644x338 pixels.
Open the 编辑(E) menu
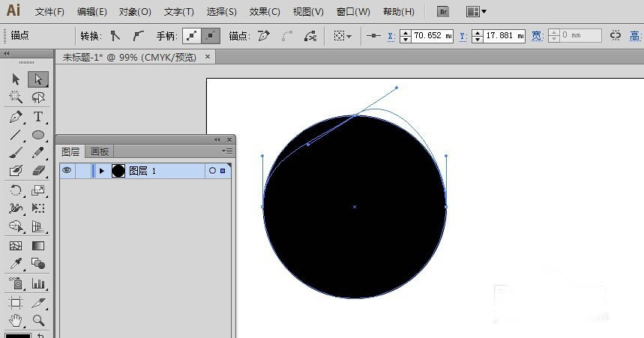[x=92, y=12]
